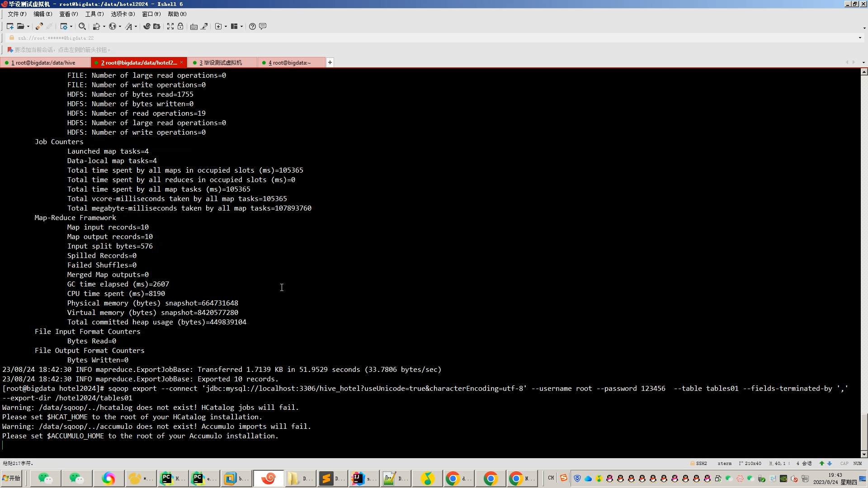
Task: Click the Xagent icon in toolbar
Action: [x=146, y=26]
